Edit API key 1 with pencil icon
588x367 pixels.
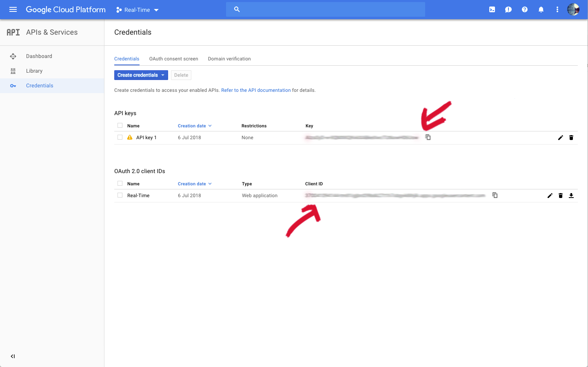click(561, 138)
